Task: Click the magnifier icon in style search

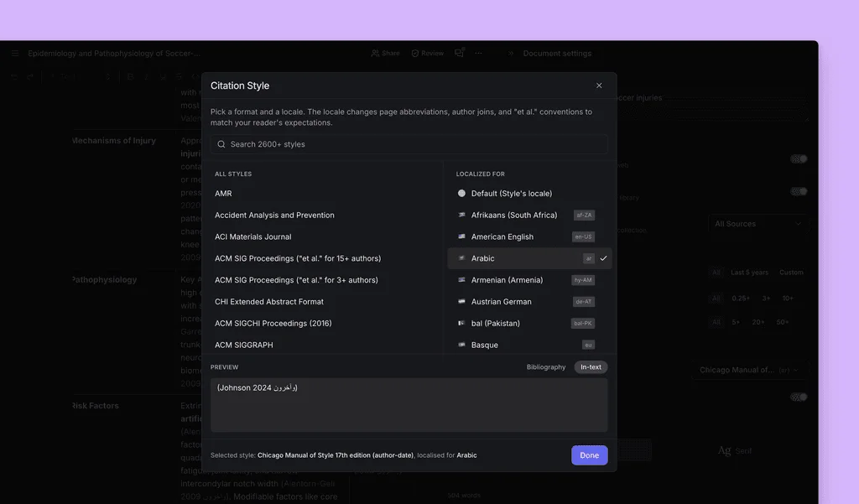Action: click(221, 144)
